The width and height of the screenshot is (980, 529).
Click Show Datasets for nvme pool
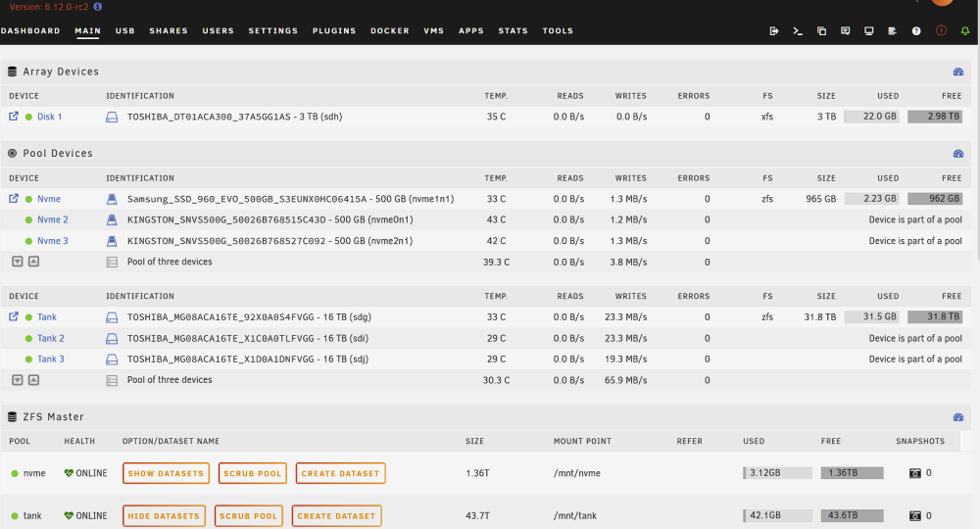click(x=166, y=473)
